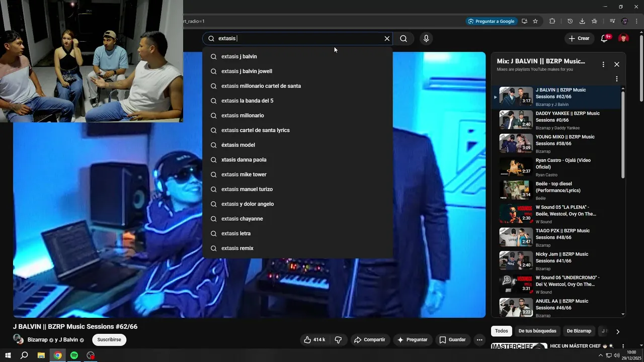Open the all bookmarks star icon
Screen dimensions: 644x362
[594, 21]
